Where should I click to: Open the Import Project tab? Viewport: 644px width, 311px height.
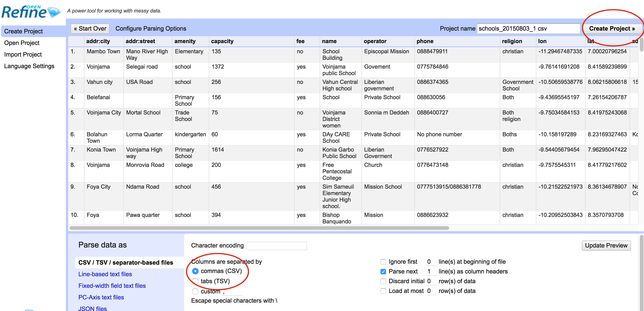pyautogui.click(x=23, y=54)
